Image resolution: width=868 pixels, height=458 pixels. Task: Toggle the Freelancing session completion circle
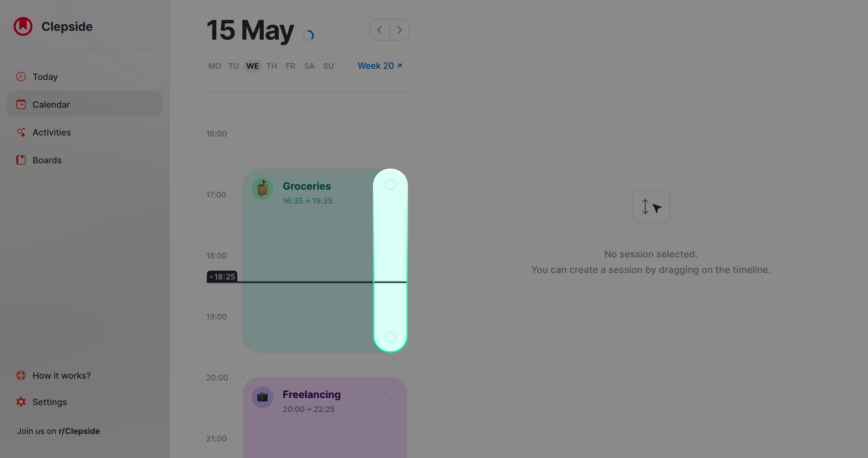tap(390, 393)
